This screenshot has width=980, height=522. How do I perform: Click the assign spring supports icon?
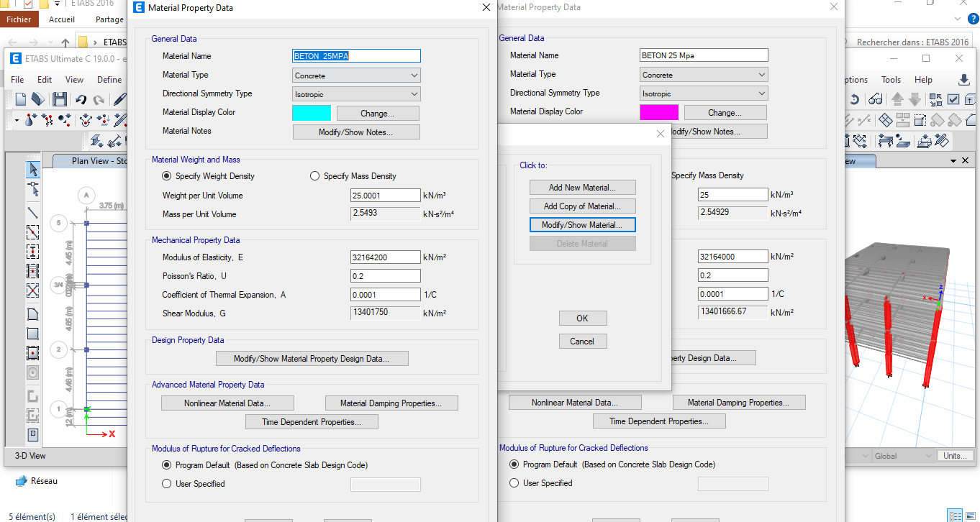click(x=886, y=141)
